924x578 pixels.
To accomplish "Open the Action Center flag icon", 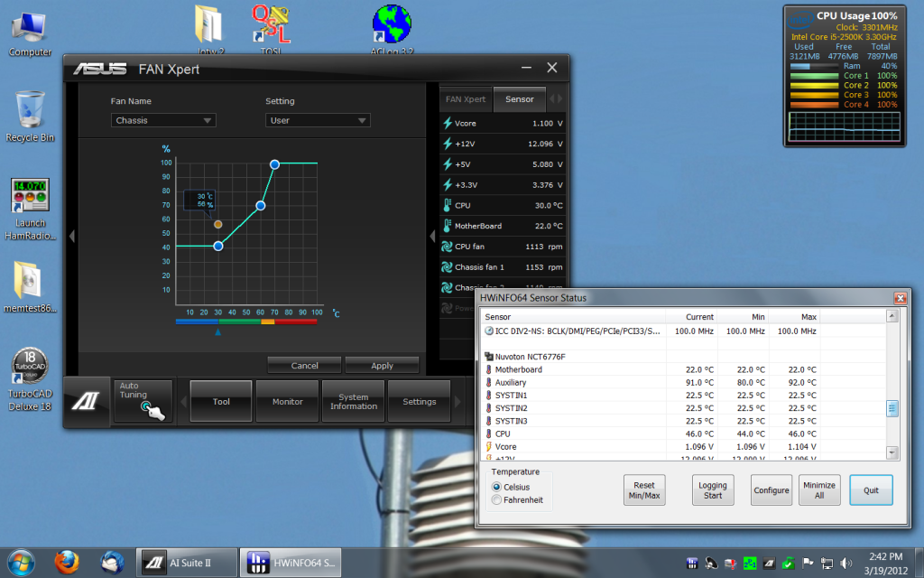I will [x=808, y=564].
